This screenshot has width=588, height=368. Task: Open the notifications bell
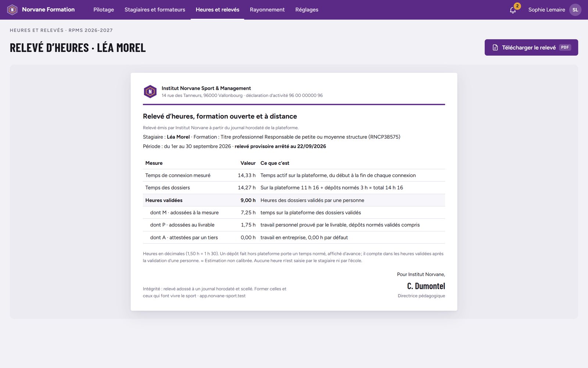coord(513,10)
